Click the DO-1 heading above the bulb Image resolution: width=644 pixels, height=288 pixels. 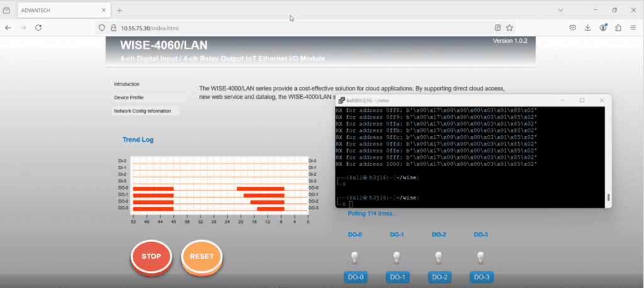397,235
